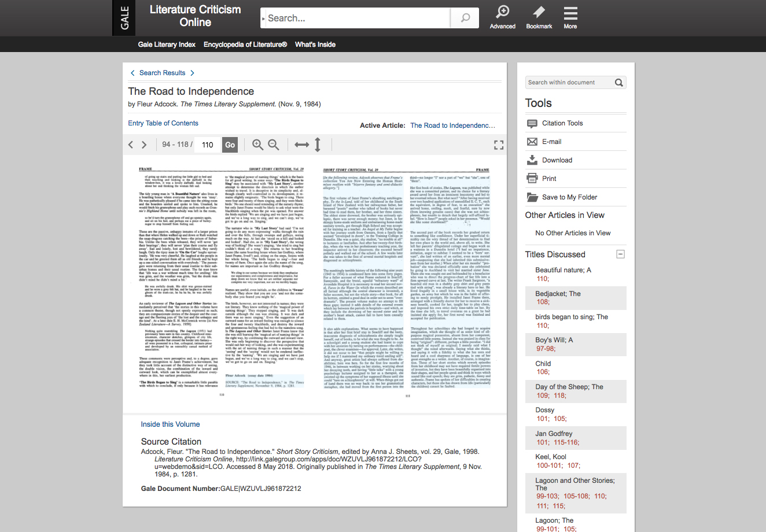
Task: Go to previous page in viewer toolbar
Action: 131,145
